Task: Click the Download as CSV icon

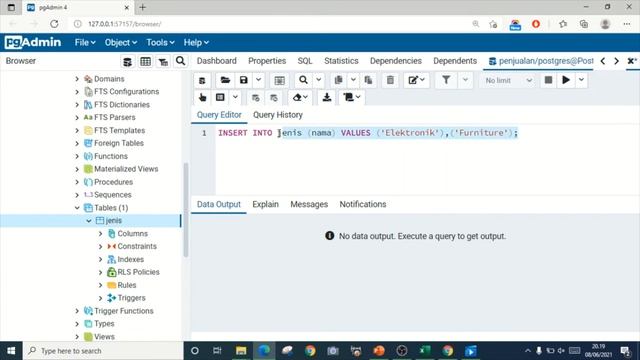Action: click(x=327, y=98)
